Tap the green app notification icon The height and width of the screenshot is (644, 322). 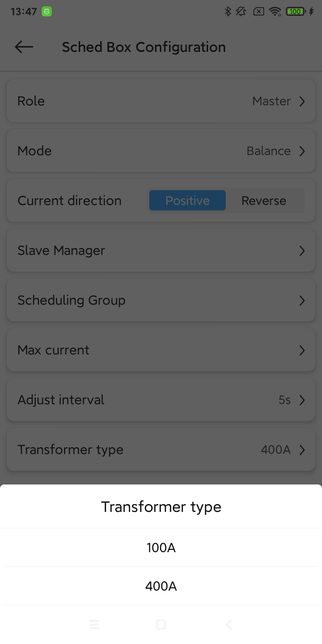pyautogui.click(x=47, y=12)
